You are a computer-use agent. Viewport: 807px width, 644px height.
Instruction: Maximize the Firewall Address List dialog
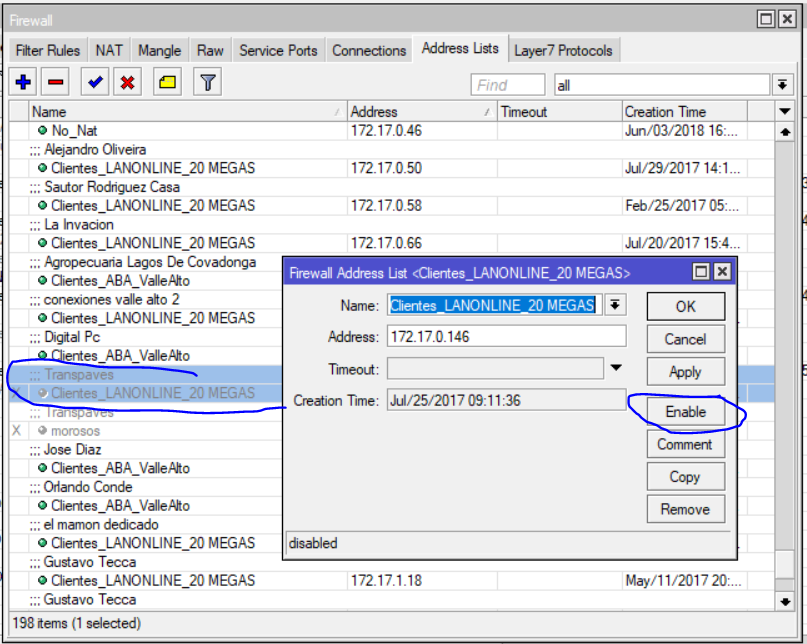coord(701,271)
